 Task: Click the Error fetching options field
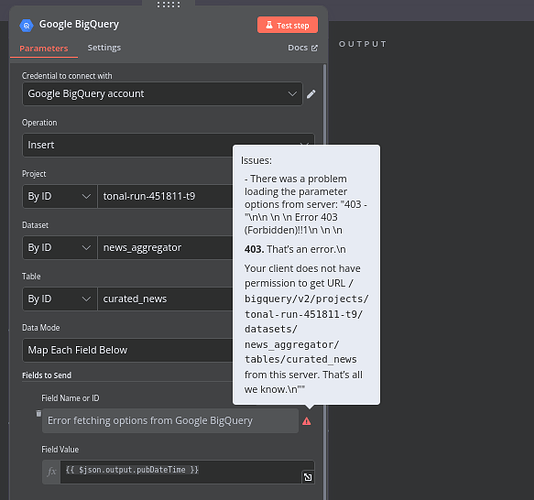170,421
